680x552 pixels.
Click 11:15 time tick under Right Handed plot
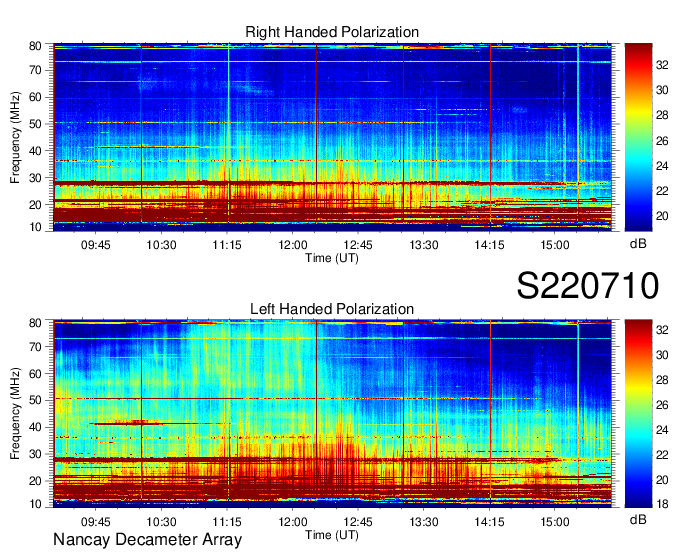click(x=227, y=245)
